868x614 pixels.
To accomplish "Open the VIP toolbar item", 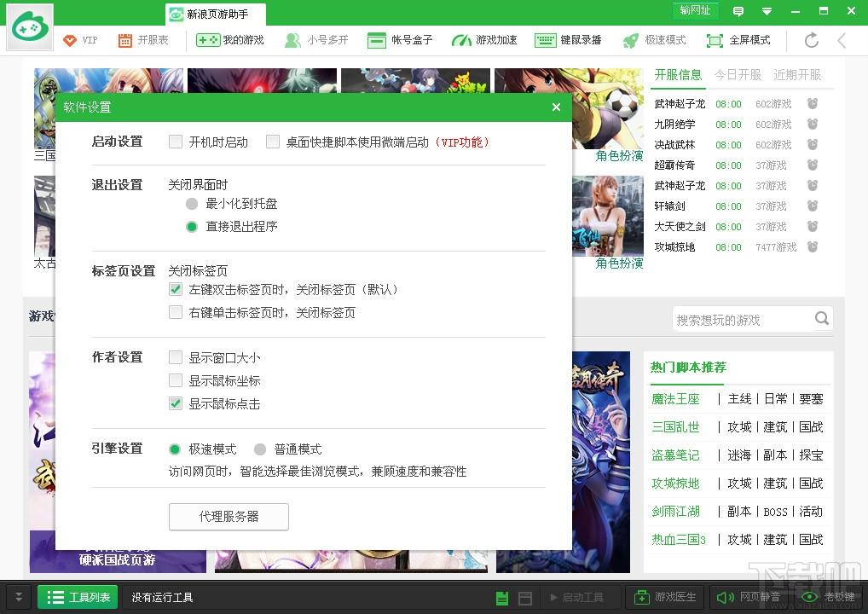I will 80,40.
